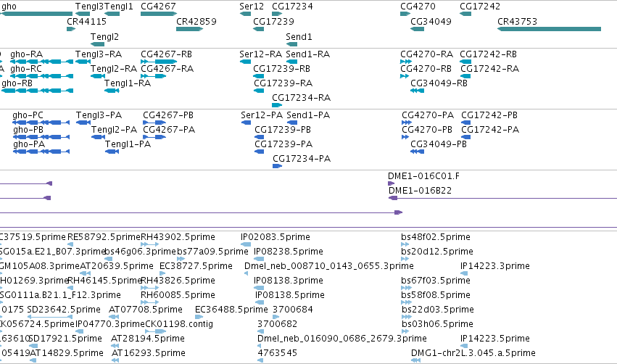Click the gho-PC protein feature
The width and height of the screenshot is (617, 364).
point(41,123)
